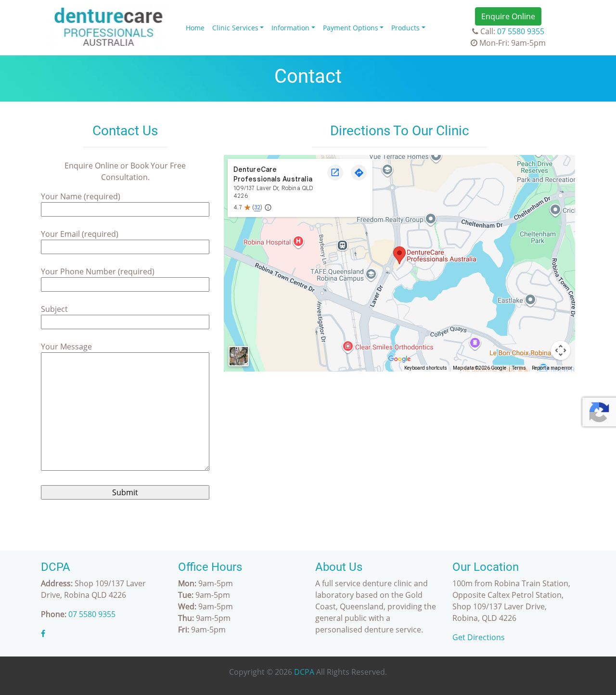Open the Get Directions link

pos(478,637)
